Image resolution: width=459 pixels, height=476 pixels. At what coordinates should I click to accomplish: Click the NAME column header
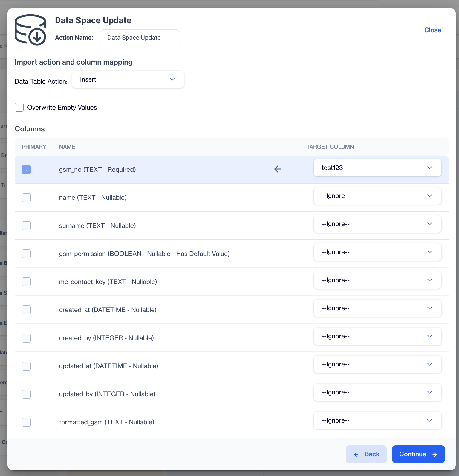67,147
